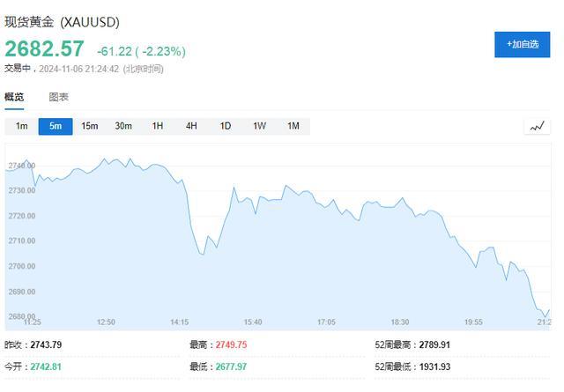Select the 1m interval

coord(21,126)
